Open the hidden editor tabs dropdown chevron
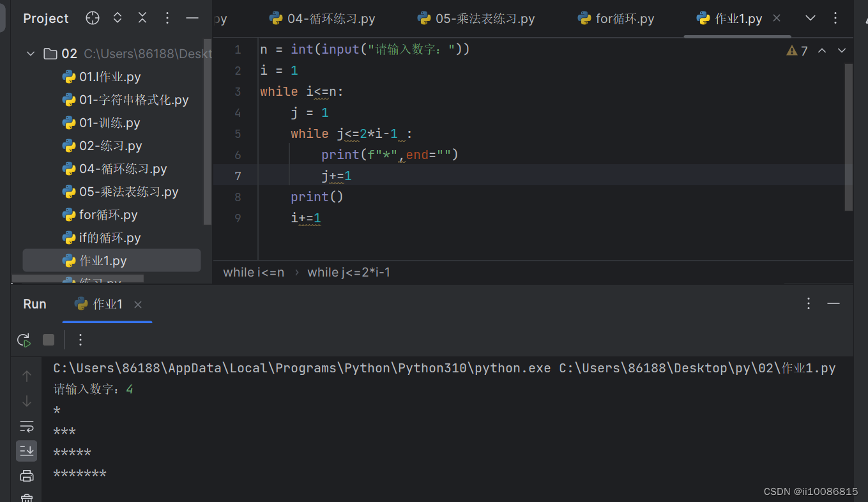Image resolution: width=868 pixels, height=502 pixels. click(x=810, y=19)
